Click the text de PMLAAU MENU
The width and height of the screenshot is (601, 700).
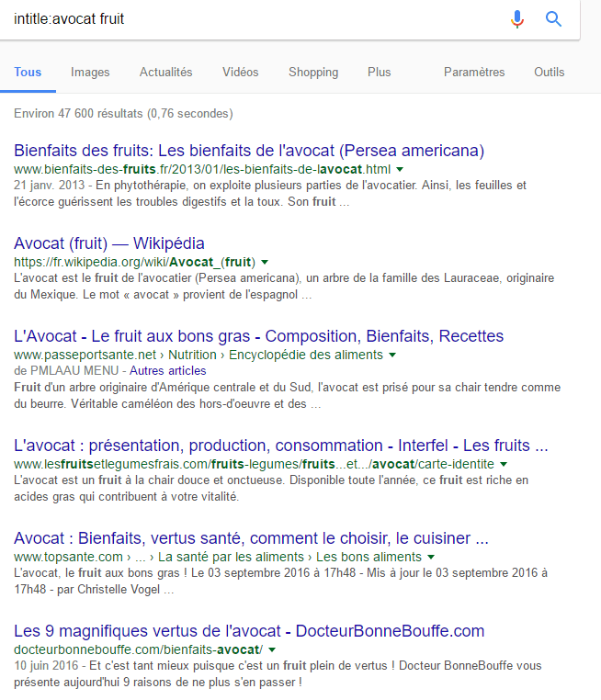tap(66, 371)
